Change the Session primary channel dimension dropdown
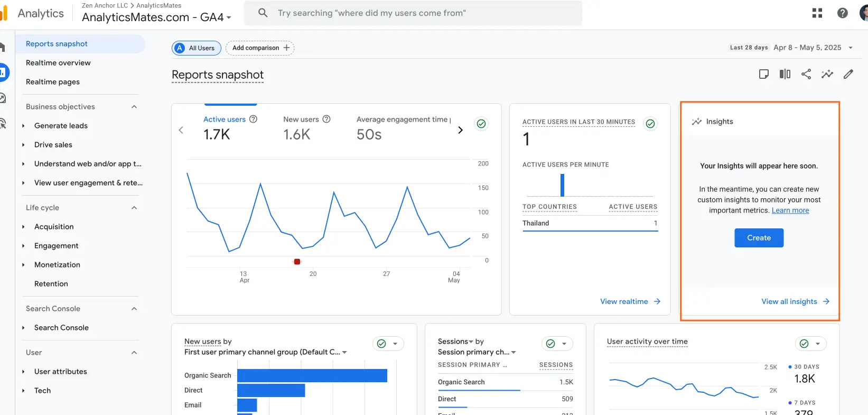Image resolution: width=868 pixels, height=415 pixels. click(477, 352)
